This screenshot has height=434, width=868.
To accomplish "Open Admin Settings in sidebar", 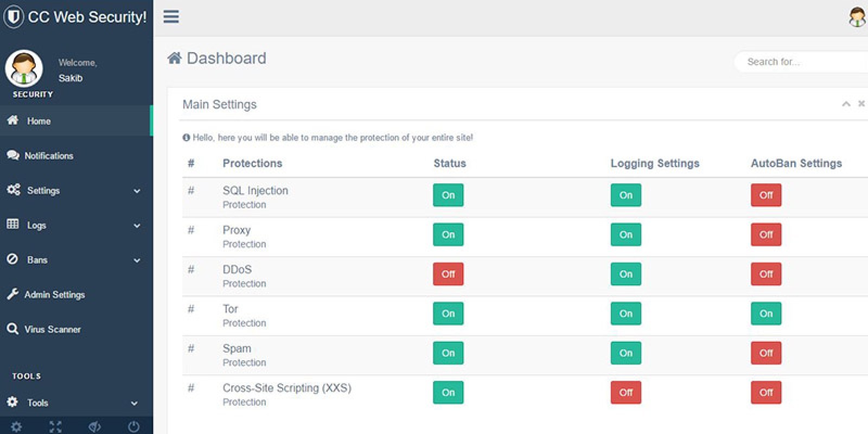I will [x=54, y=295].
